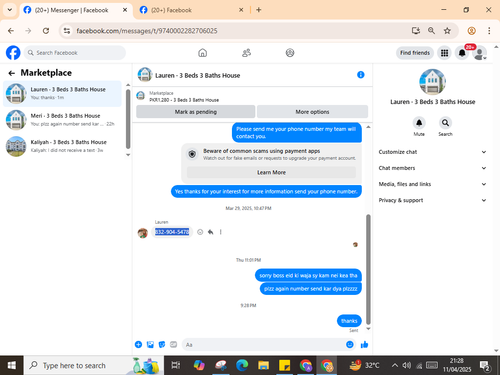Go back using the Marketplace back arrow
This screenshot has height=375, width=500.
[x=12, y=73]
